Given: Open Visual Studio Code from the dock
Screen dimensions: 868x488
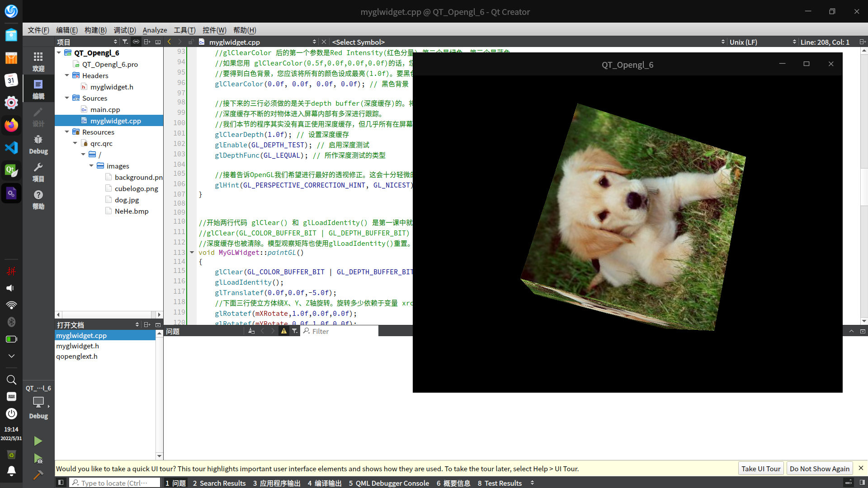Looking at the screenshot, I should [x=11, y=147].
